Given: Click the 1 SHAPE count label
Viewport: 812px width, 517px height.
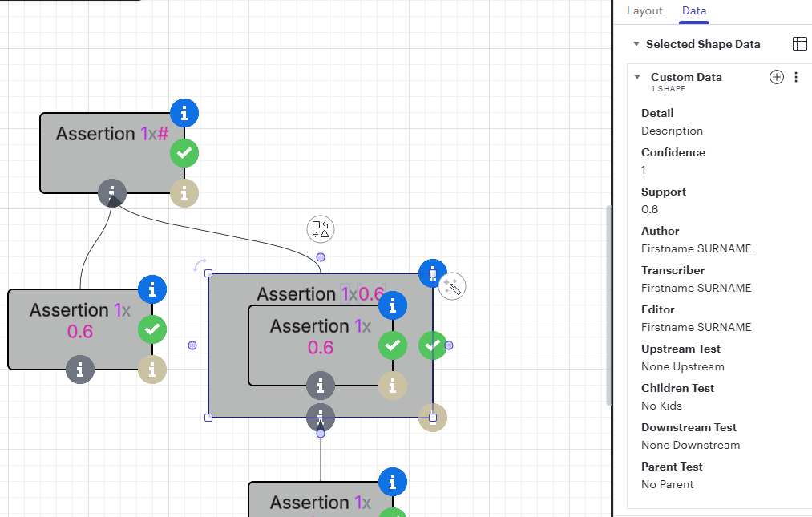Looking at the screenshot, I should (x=669, y=89).
